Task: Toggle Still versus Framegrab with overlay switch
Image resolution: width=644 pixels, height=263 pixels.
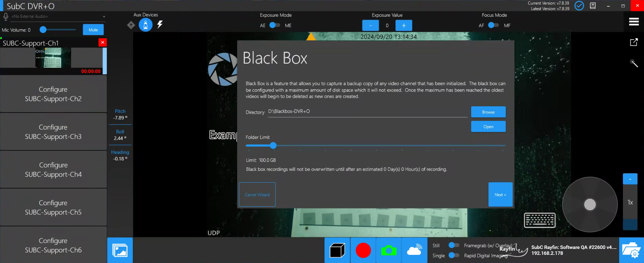Action: (454, 245)
